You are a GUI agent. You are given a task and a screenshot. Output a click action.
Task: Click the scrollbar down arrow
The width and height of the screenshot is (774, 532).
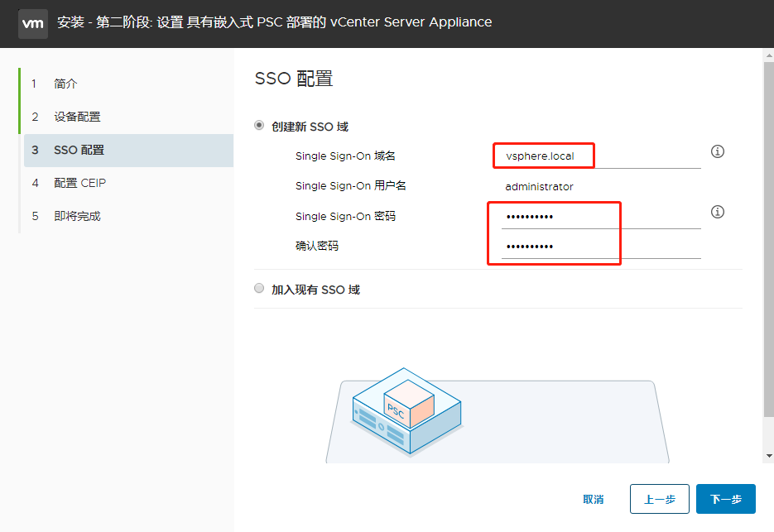click(768, 456)
